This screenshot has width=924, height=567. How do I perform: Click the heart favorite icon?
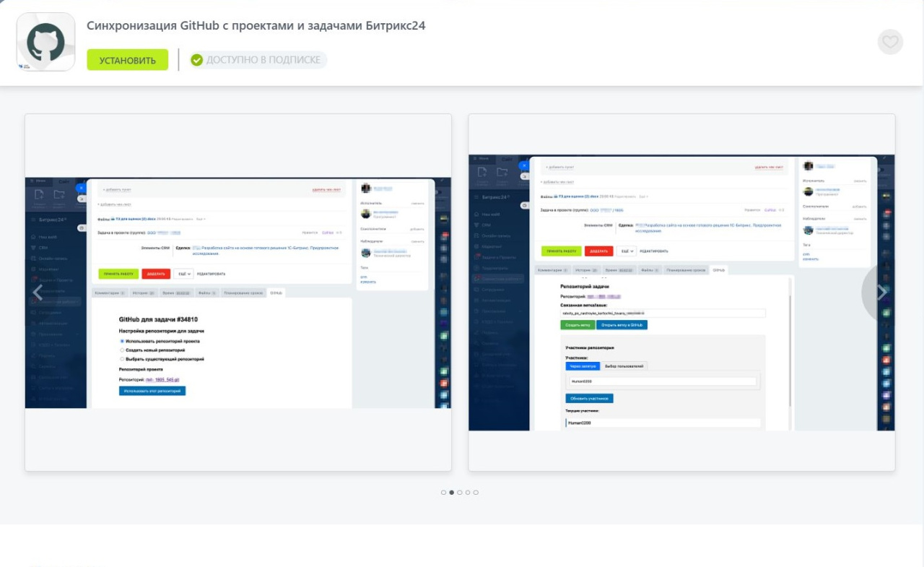(890, 42)
